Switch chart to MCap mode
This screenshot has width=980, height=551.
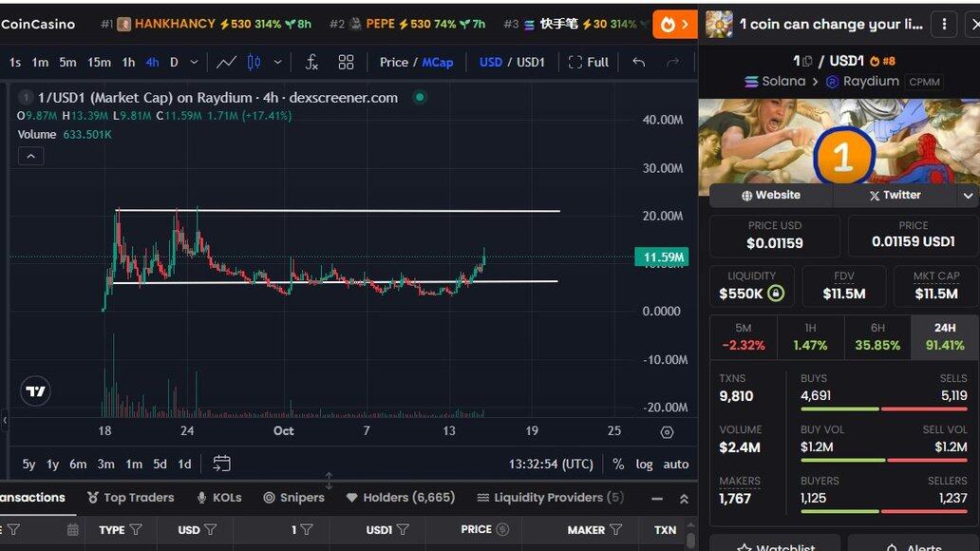[438, 63]
